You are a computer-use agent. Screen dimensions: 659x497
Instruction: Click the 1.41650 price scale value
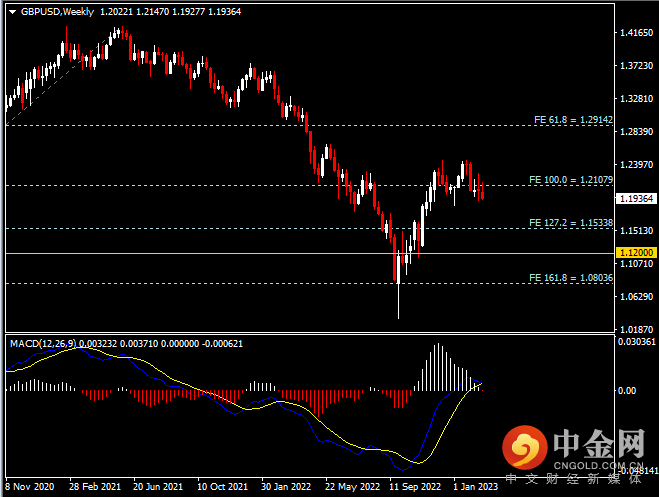pyautogui.click(x=631, y=33)
